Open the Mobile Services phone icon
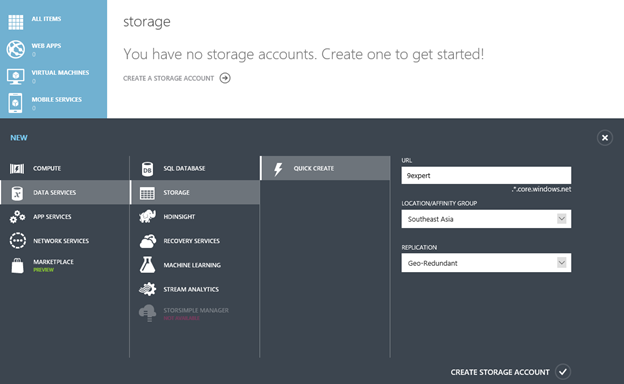The image size is (624, 384). point(16,103)
